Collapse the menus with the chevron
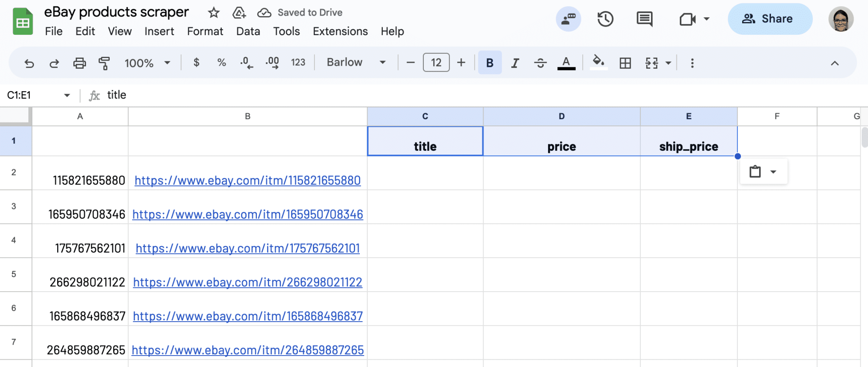This screenshot has height=367, width=868. coord(835,63)
